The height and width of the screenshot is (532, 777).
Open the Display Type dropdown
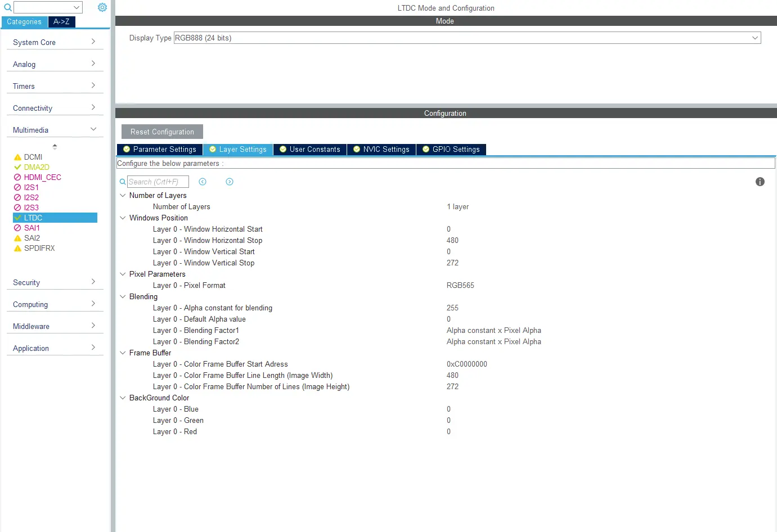466,38
